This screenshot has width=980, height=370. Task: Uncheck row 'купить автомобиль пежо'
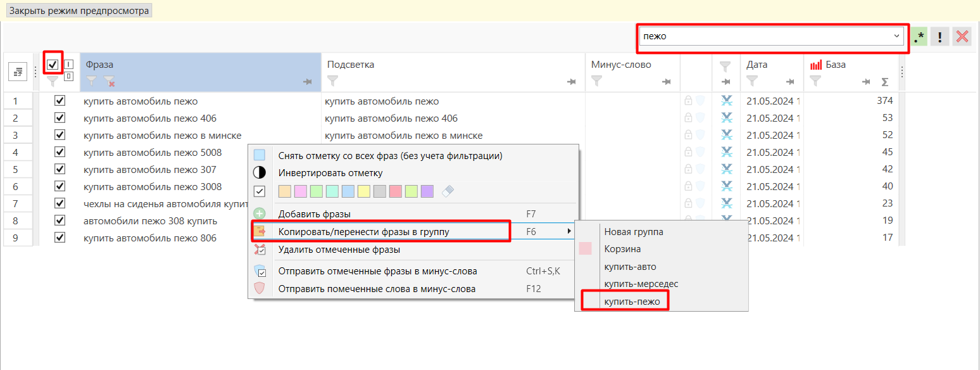(x=60, y=101)
